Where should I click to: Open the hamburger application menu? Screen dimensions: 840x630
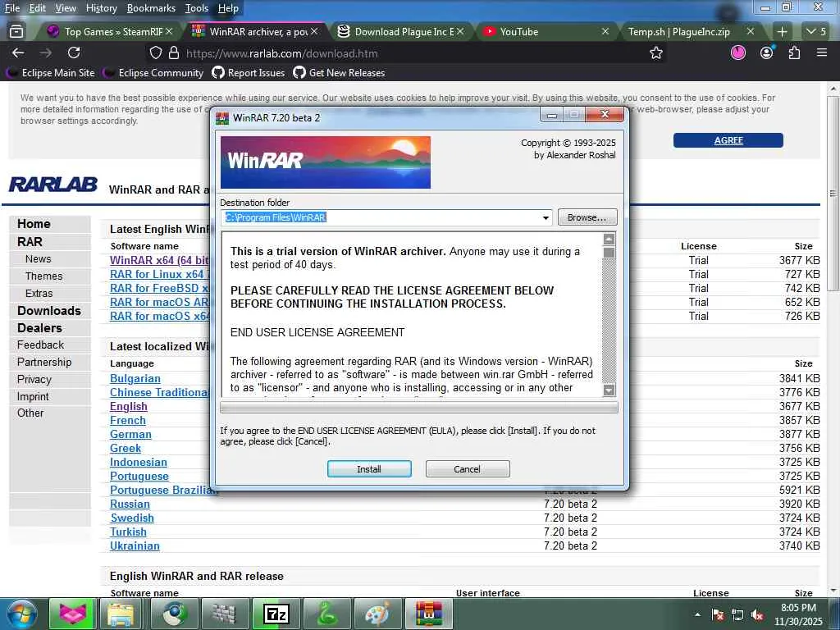click(x=822, y=52)
